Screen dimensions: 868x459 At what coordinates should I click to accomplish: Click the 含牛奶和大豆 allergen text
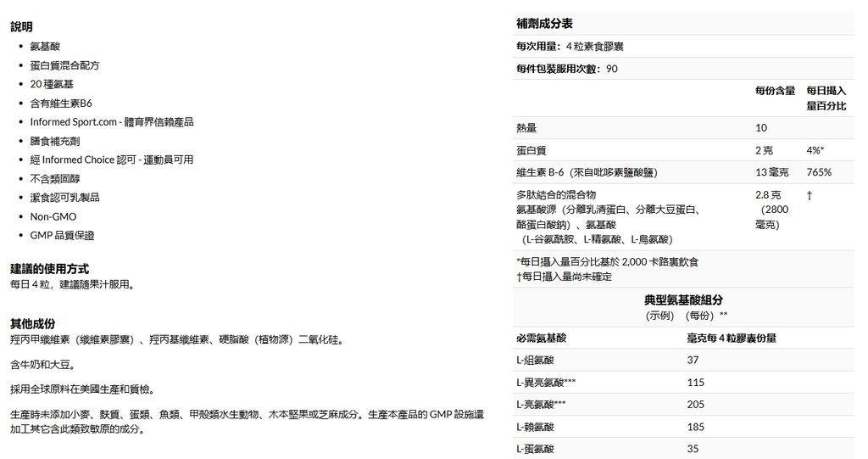(42, 365)
